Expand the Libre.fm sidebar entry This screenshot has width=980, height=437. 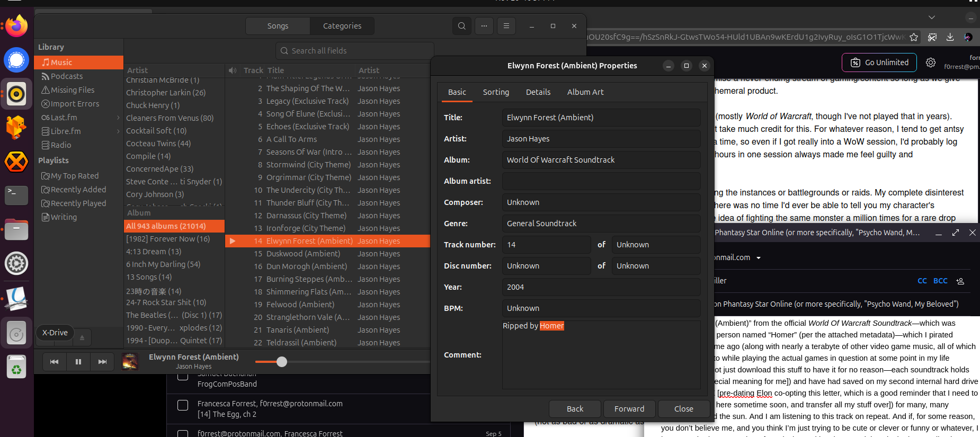(x=118, y=131)
